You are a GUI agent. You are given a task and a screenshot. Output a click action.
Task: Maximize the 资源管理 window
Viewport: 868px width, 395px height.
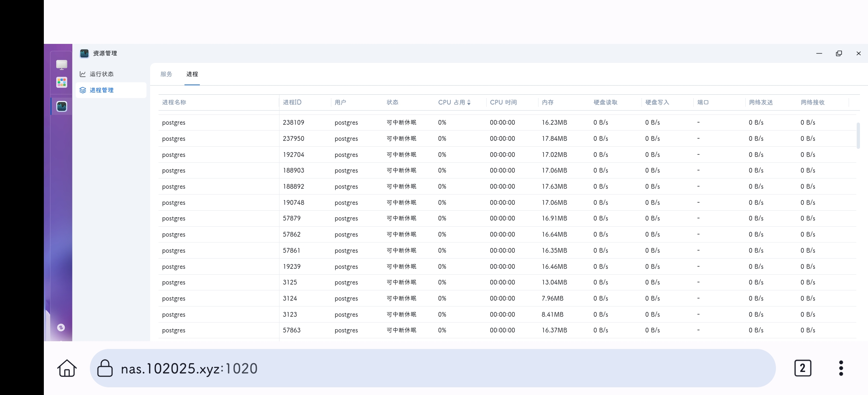pyautogui.click(x=839, y=53)
